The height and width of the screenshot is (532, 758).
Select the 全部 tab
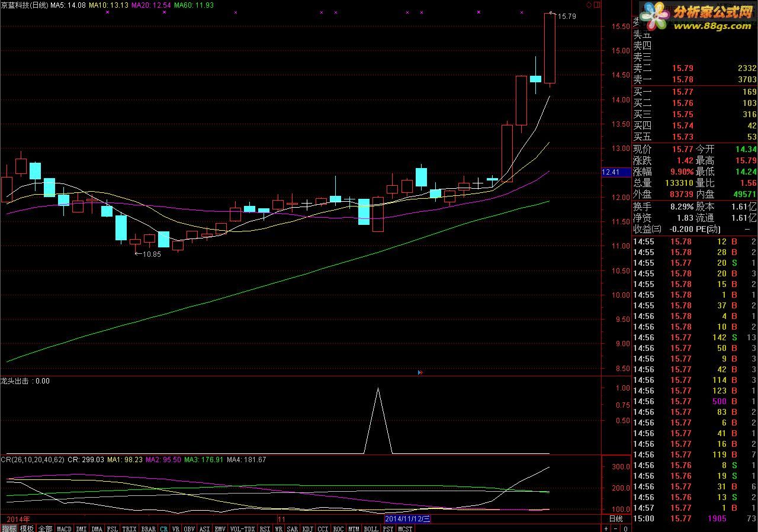[x=45, y=528]
